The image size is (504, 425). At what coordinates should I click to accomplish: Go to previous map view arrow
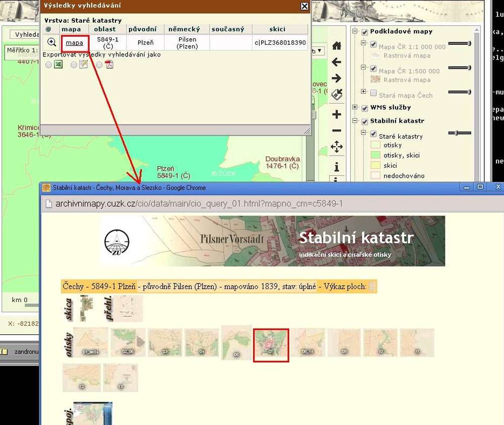pos(337,62)
